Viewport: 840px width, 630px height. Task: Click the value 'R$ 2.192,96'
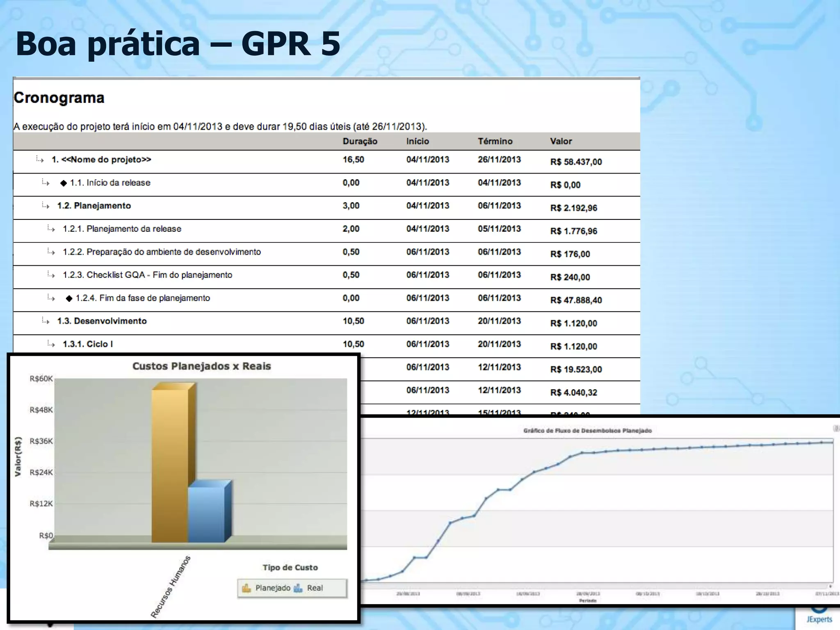[573, 208]
